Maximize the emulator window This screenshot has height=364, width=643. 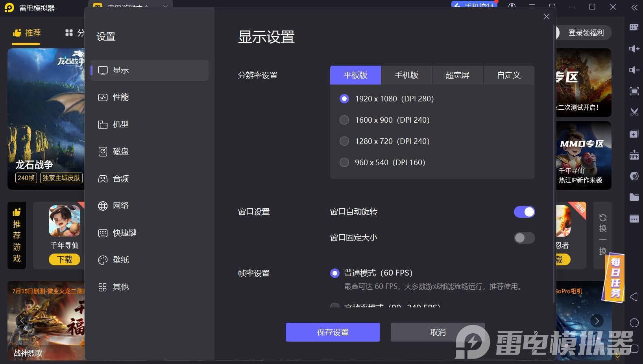click(592, 7)
